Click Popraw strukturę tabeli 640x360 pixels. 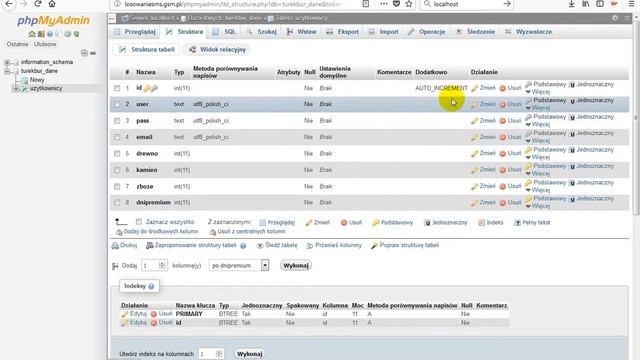pyautogui.click(x=405, y=245)
